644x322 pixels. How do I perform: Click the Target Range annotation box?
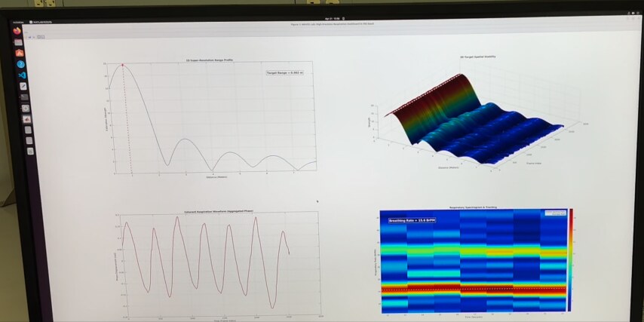click(284, 73)
